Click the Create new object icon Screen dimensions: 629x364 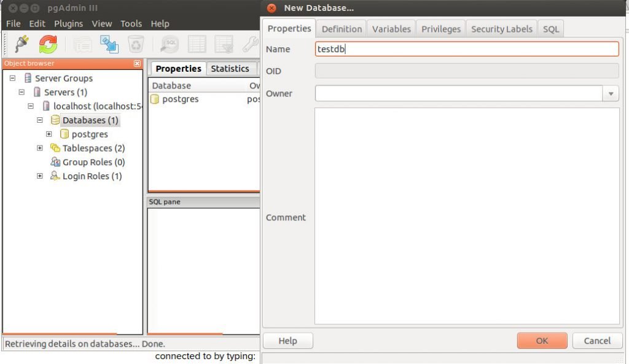coord(111,44)
